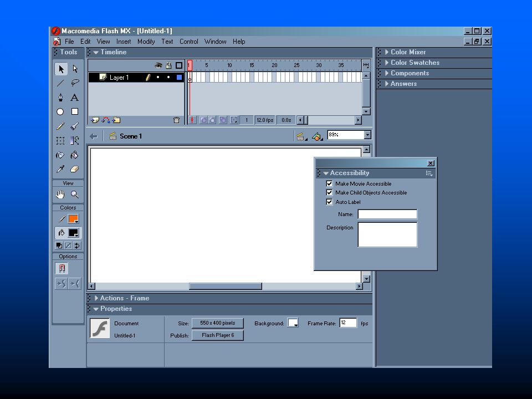This screenshot has width=532, height=399.
Task: Open document Background color swatch
Action: [x=293, y=323]
